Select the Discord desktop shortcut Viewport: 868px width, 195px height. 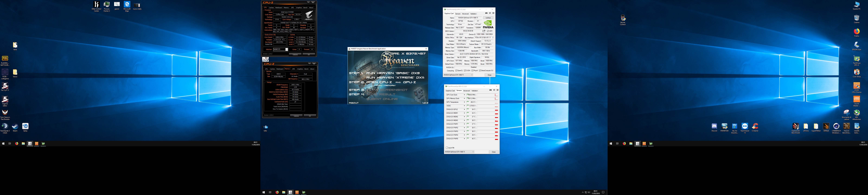click(x=714, y=128)
